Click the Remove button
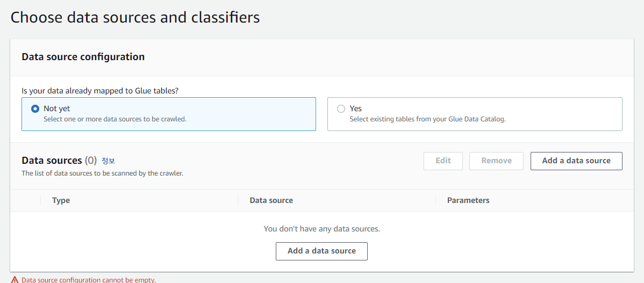 (x=497, y=161)
